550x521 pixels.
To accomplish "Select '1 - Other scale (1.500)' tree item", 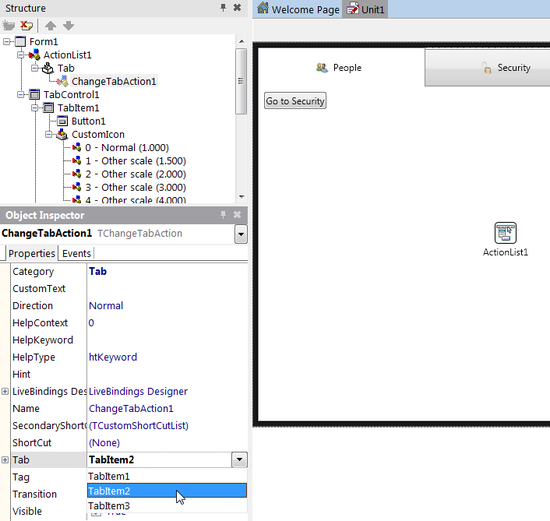I will point(135,161).
